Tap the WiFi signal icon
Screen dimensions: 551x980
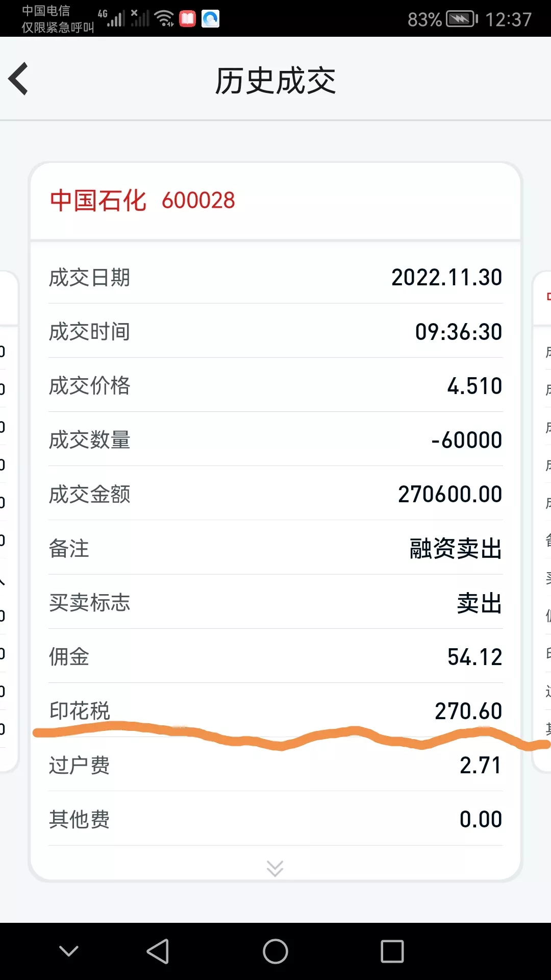tap(164, 18)
